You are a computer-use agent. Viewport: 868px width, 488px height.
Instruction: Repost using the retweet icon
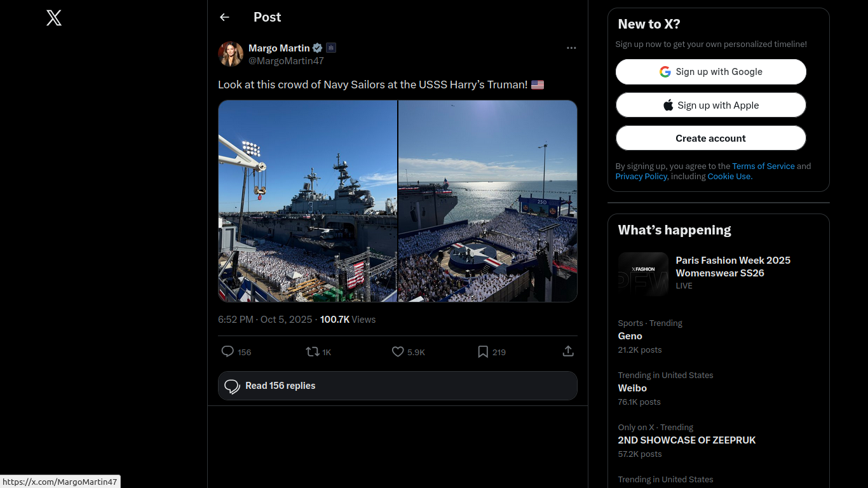(313, 351)
